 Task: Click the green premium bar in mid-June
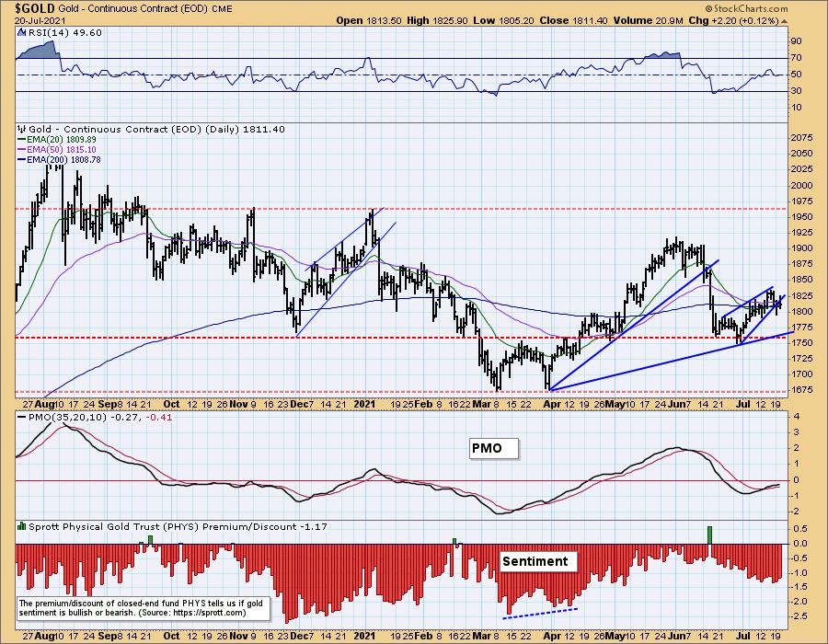point(709,535)
